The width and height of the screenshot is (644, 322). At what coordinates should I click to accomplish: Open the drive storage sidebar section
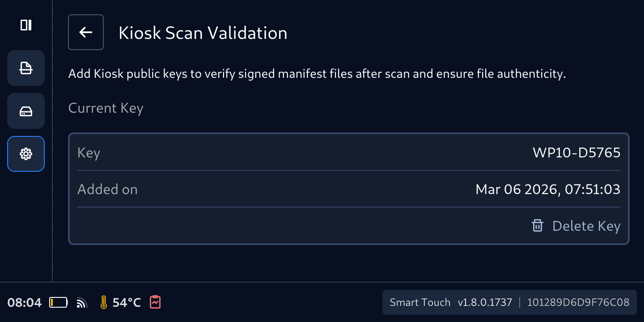(26, 111)
